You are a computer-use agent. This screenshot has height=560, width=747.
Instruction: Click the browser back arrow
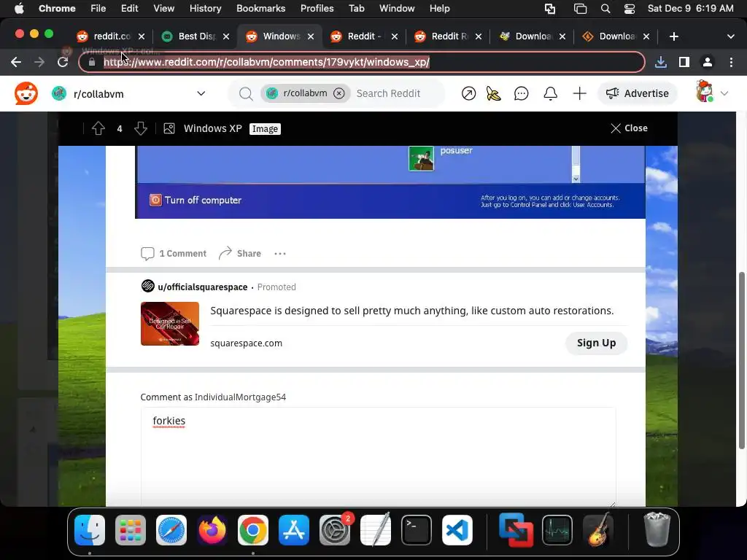pos(16,62)
